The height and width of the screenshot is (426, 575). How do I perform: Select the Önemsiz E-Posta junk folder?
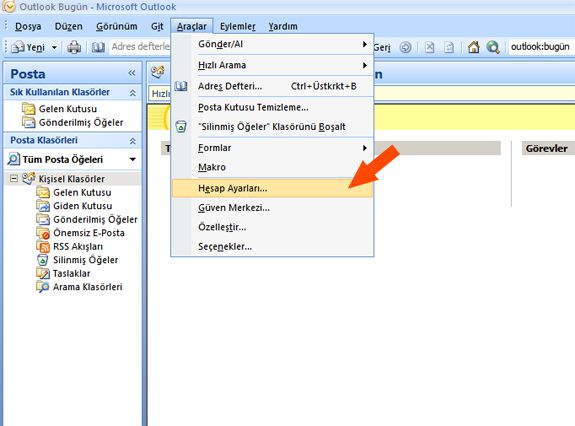[81, 233]
